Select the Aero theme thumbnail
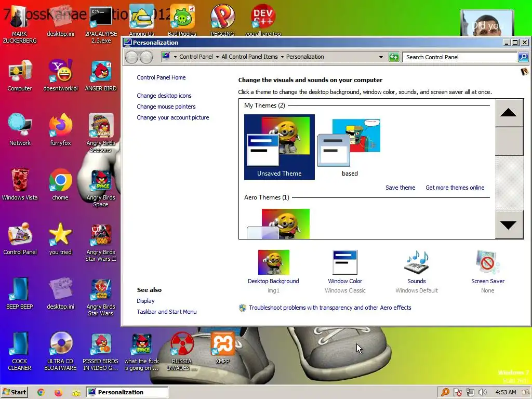 [279, 224]
